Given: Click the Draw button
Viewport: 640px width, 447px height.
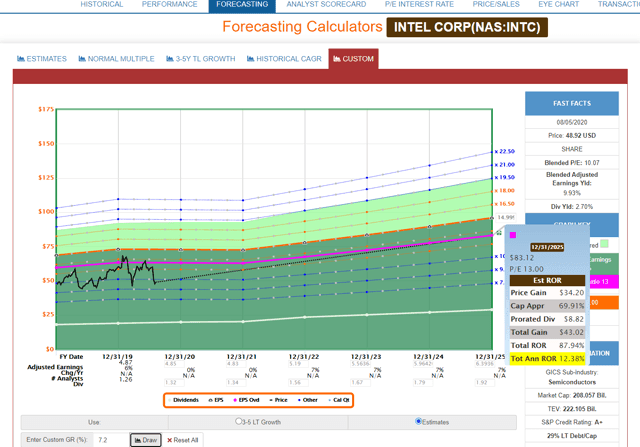Looking at the screenshot, I should coord(144,439).
